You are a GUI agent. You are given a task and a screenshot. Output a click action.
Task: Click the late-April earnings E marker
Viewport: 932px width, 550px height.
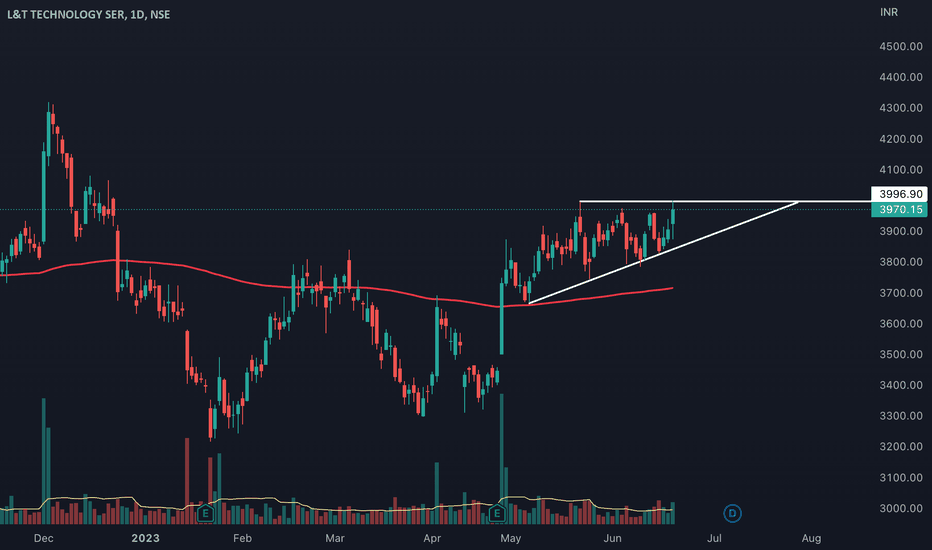(x=497, y=513)
